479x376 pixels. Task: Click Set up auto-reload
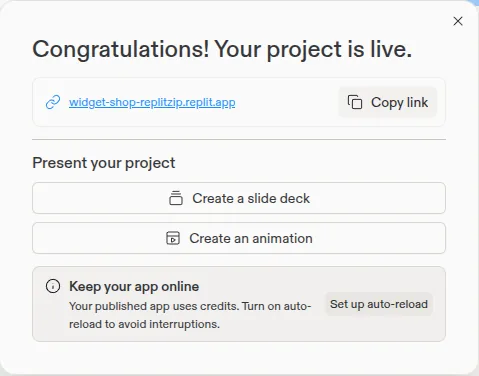click(379, 304)
